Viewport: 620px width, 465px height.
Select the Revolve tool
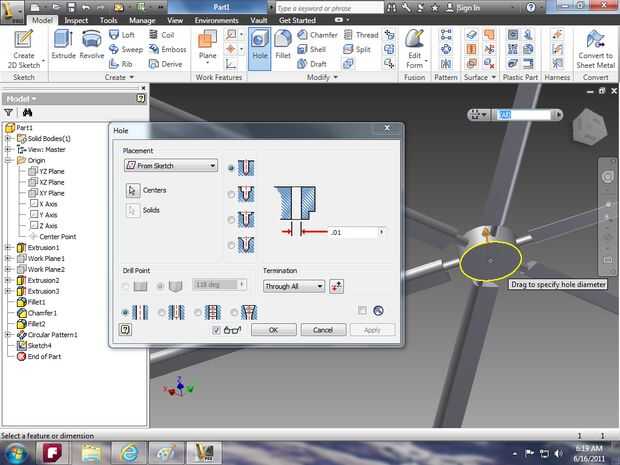tap(91, 44)
